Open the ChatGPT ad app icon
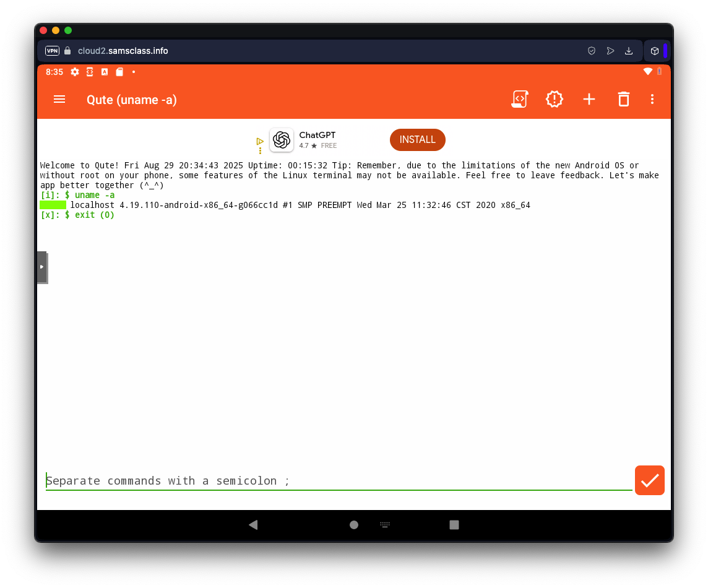 (282, 140)
